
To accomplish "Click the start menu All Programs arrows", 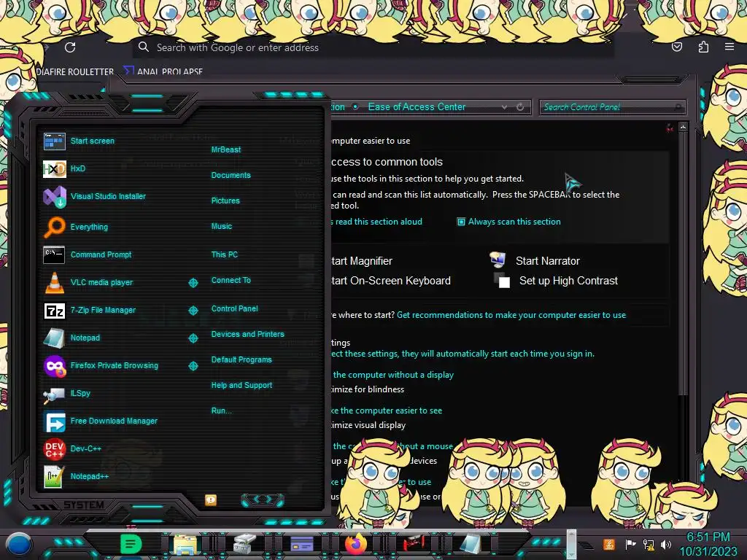I will (263, 499).
